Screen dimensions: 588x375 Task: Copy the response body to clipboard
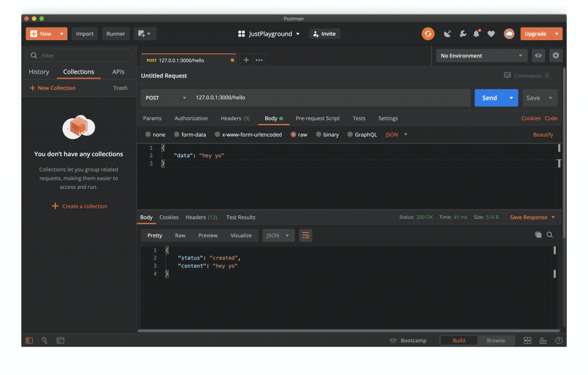(x=538, y=235)
